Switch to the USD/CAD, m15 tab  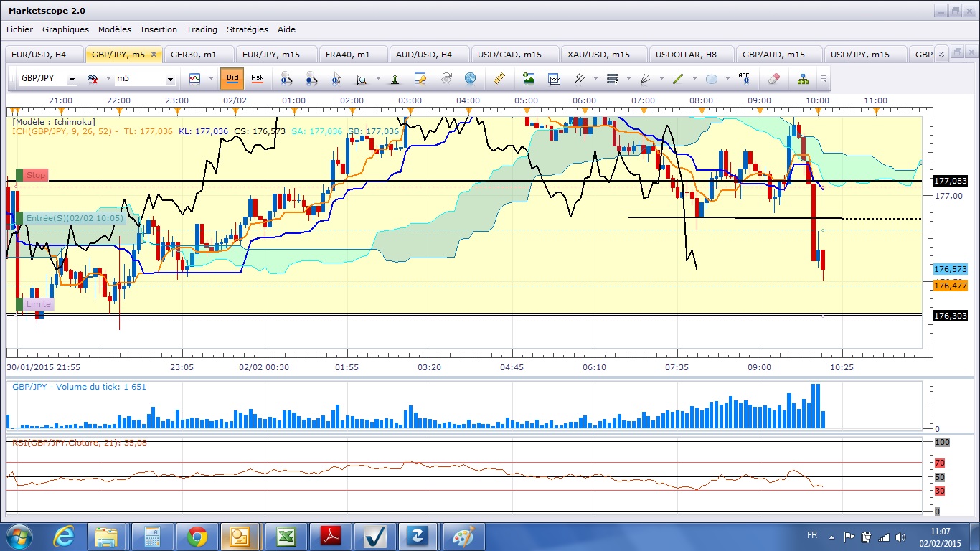(514, 55)
